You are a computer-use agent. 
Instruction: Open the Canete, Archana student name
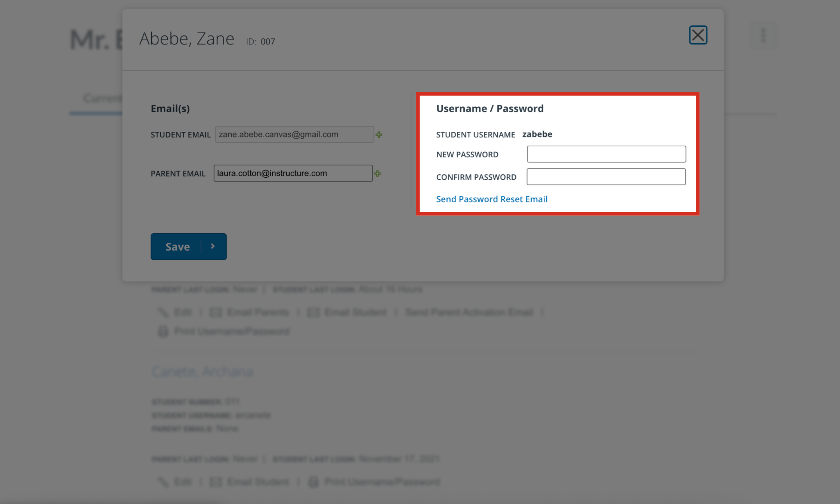coord(202,371)
